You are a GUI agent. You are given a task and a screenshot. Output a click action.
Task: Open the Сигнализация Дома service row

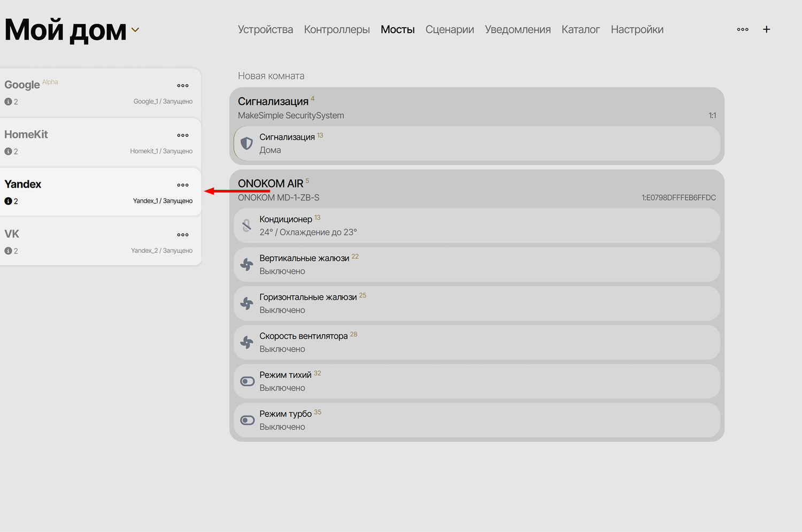[x=477, y=143]
